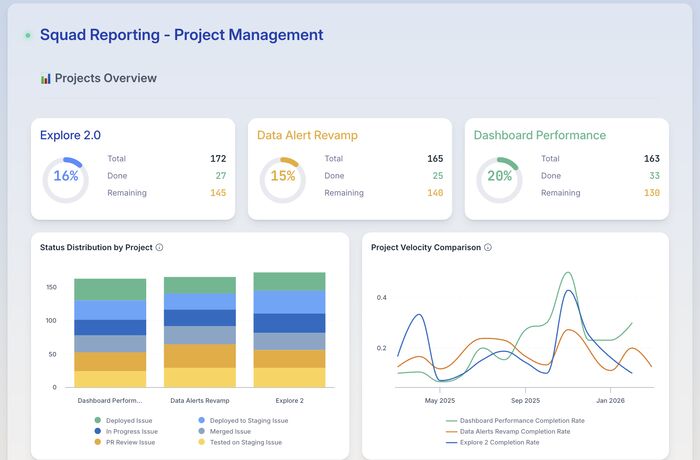Toggle PR Review Issue legend entry

pyautogui.click(x=125, y=442)
